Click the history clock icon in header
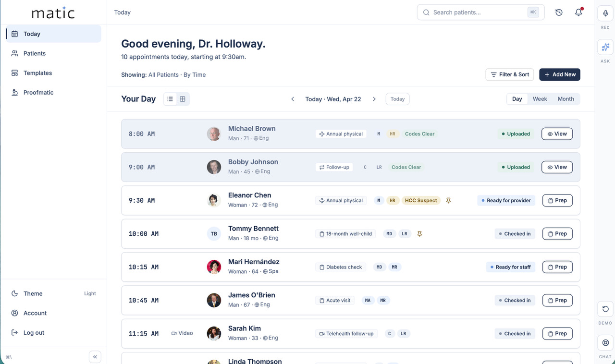The width and height of the screenshot is (615, 364). (559, 12)
